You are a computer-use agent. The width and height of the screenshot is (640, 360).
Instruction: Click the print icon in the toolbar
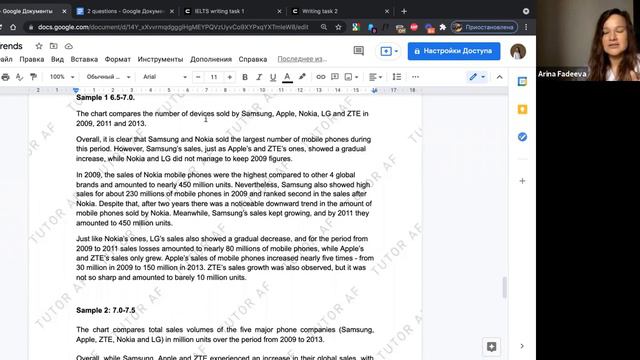tap(5, 77)
